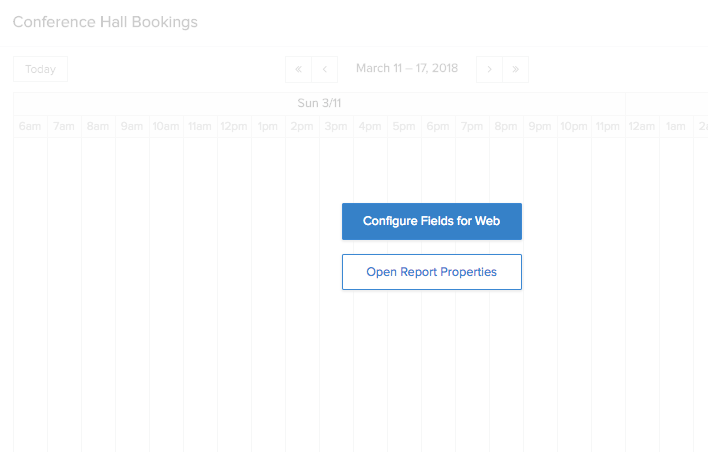Select the 8pm time column header
Screen dimensions: 708x452
[506, 126]
